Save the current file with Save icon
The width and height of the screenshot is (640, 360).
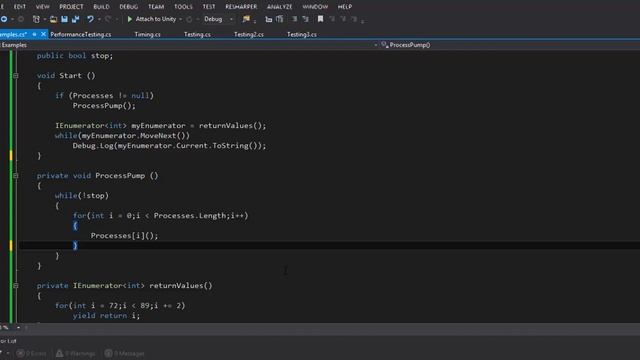[64, 19]
